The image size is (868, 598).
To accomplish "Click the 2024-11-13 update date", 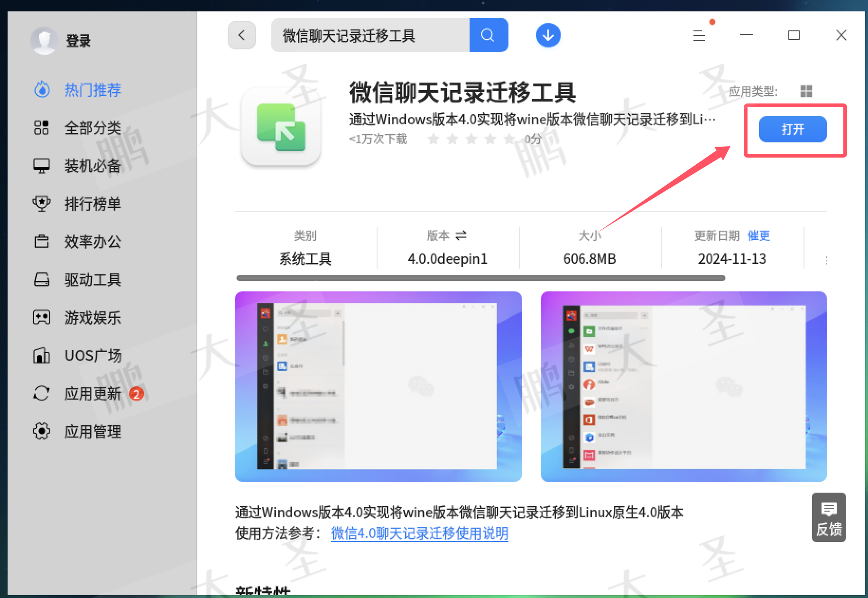I will click(732, 259).
